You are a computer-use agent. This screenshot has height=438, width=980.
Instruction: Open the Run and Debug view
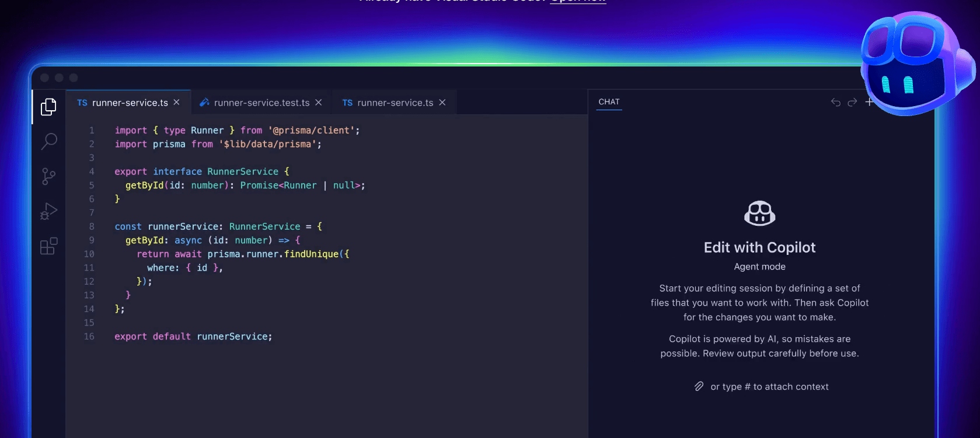48,211
